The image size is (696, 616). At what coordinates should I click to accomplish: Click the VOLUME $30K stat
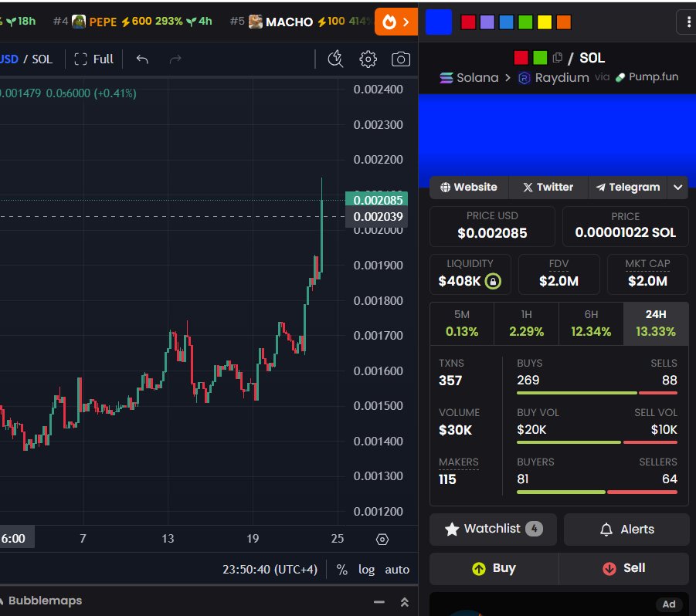click(x=459, y=421)
